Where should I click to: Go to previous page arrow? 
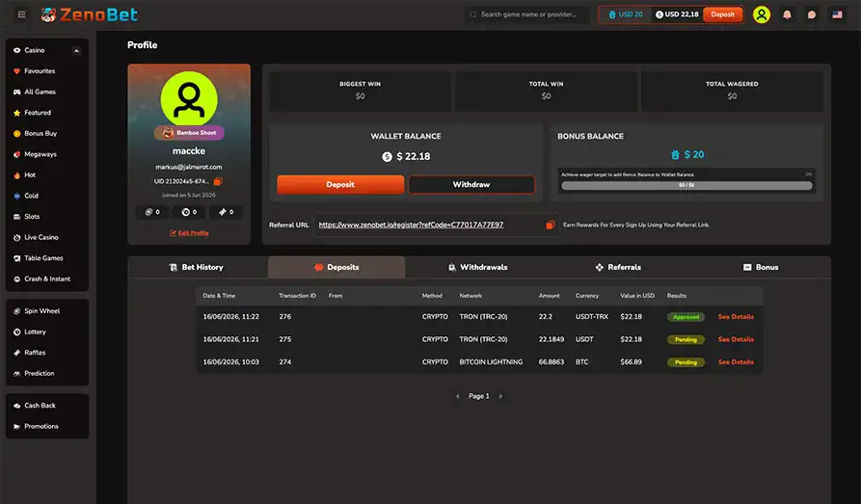pyautogui.click(x=457, y=396)
